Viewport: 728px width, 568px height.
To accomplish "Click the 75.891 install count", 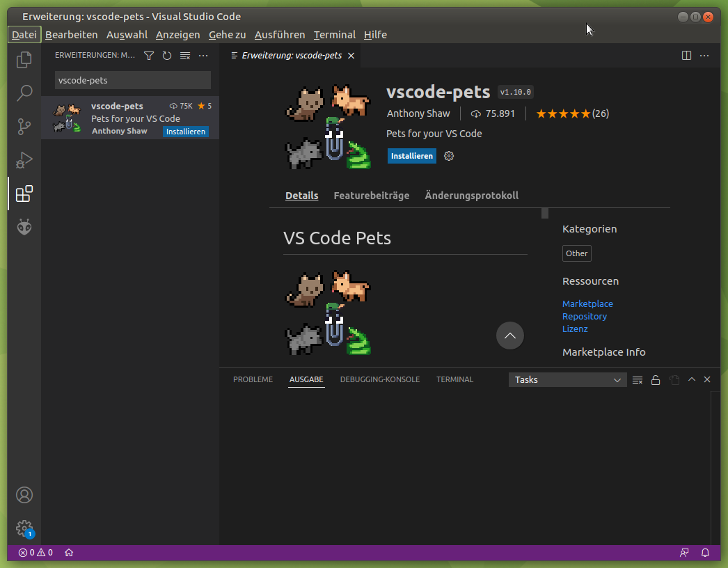I will click(493, 113).
